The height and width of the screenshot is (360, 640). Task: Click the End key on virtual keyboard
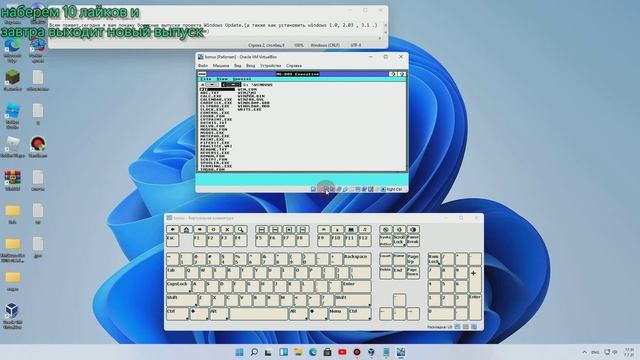(399, 272)
